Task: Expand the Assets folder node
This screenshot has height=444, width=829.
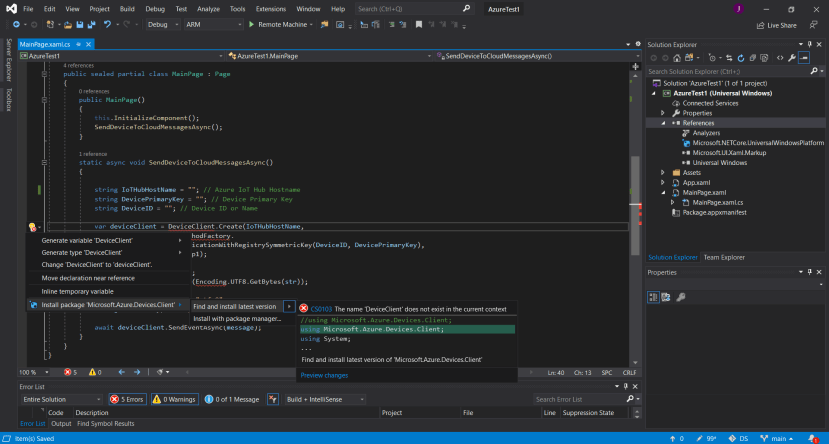Action: [x=663, y=172]
